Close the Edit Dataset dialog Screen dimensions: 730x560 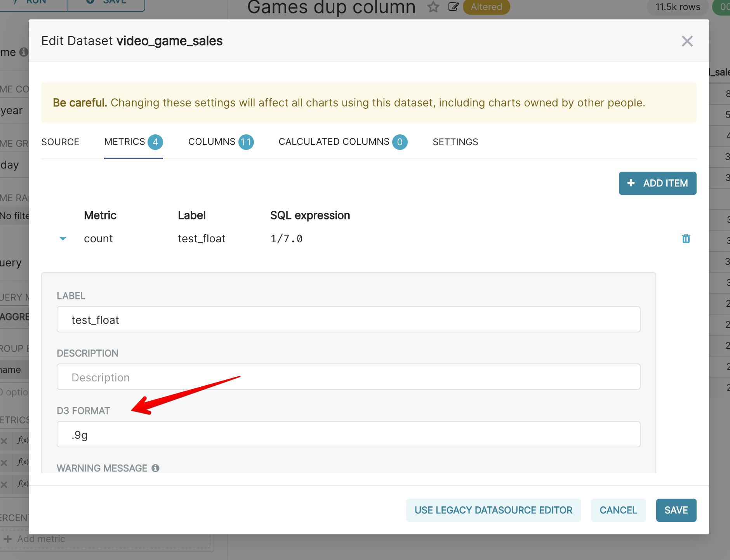coord(687,41)
